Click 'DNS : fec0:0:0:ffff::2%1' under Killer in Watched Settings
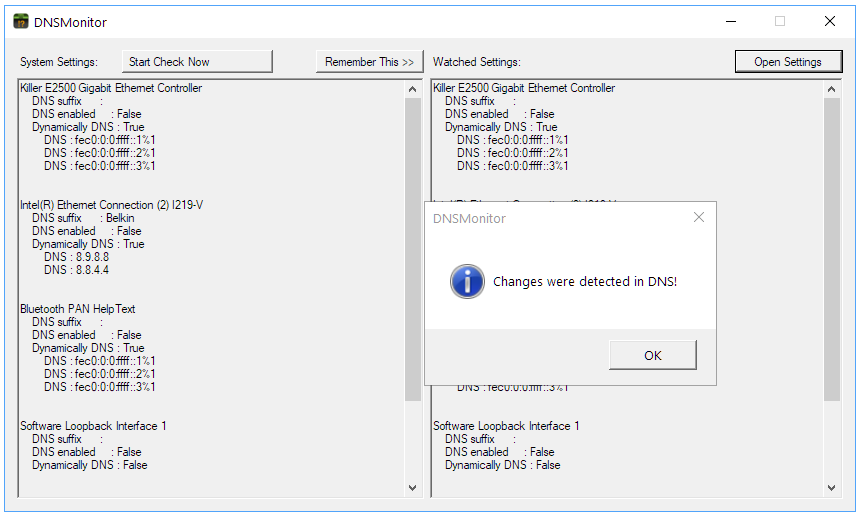Viewport: 863px width, 517px height. point(512,153)
